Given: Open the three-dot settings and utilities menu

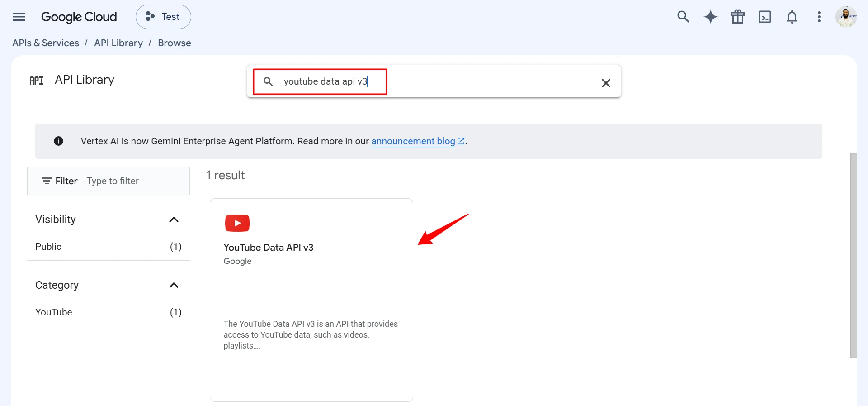Looking at the screenshot, I should (819, 17).
